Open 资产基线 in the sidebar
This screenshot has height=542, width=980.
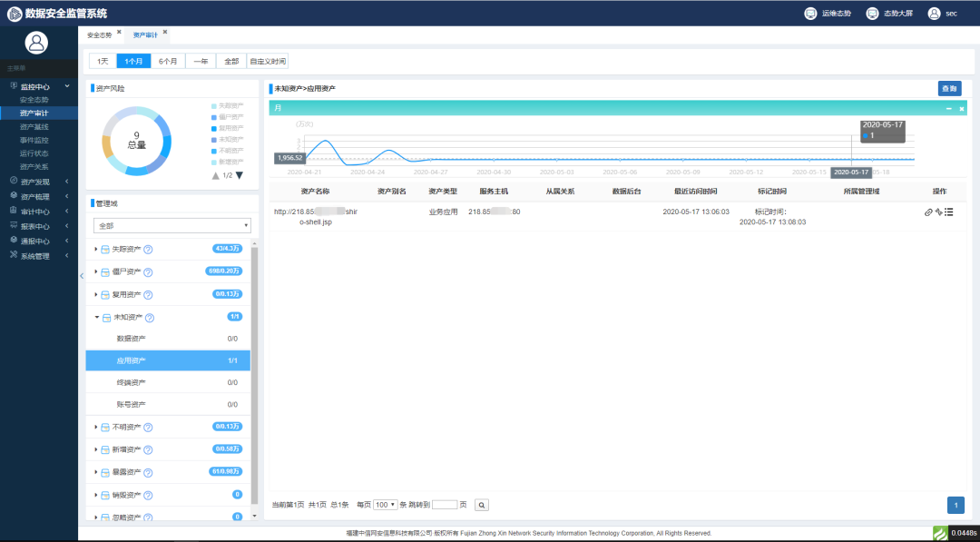34,127
